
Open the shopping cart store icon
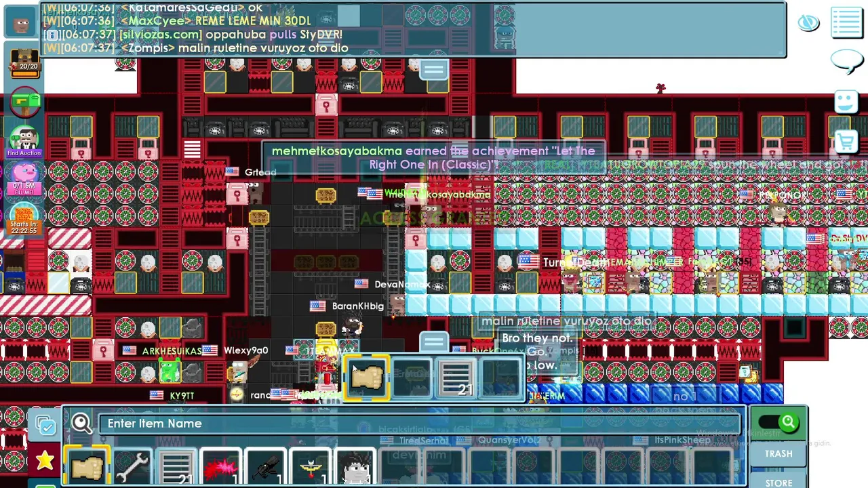point(846,141)
